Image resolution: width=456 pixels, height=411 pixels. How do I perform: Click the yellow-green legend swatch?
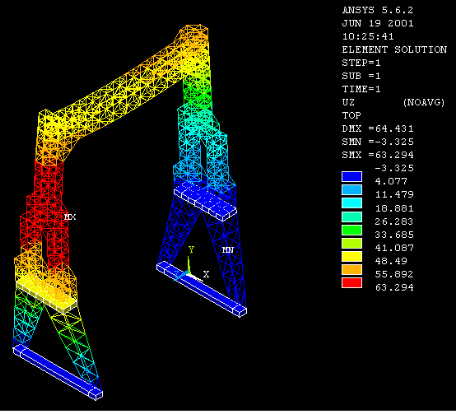(352, 243)
